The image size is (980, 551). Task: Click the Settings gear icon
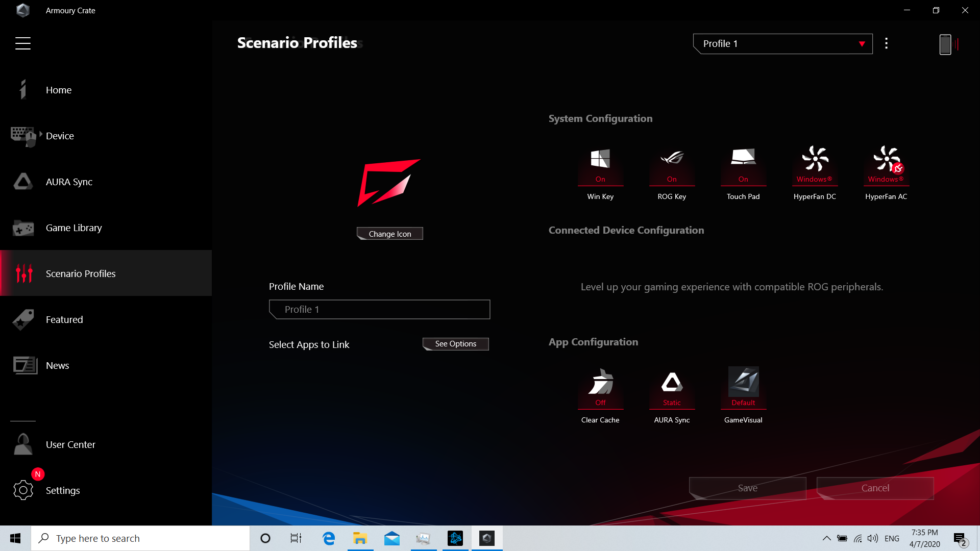point(23,490)
